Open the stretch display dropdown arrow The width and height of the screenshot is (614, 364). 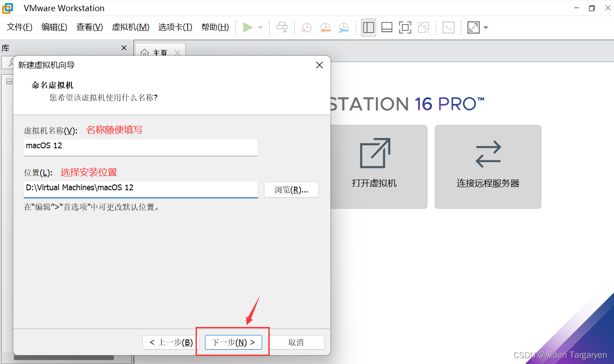tap(486, 28)
